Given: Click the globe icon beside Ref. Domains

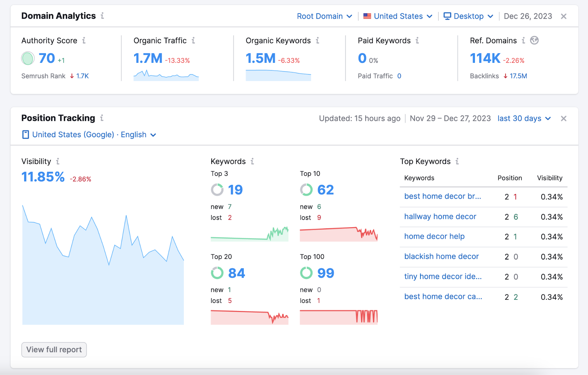Looking at the screenshot, I should [535, 40].
